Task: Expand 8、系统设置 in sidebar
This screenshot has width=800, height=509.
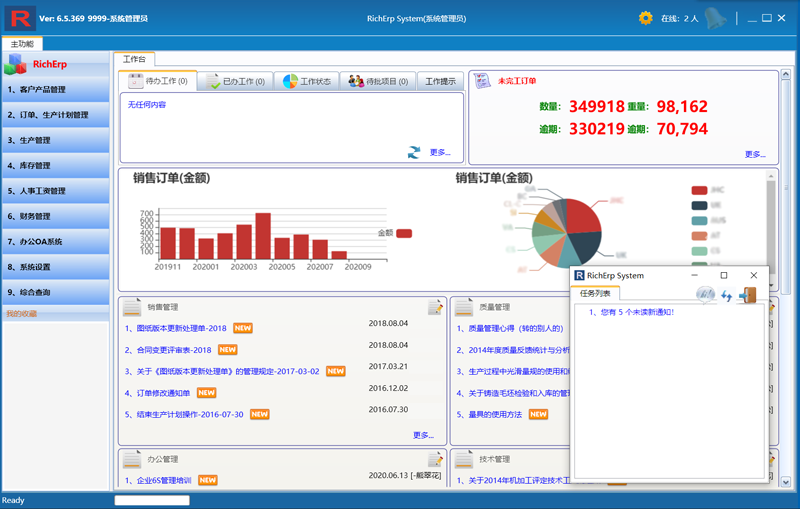Action: [x=55, y=267]
